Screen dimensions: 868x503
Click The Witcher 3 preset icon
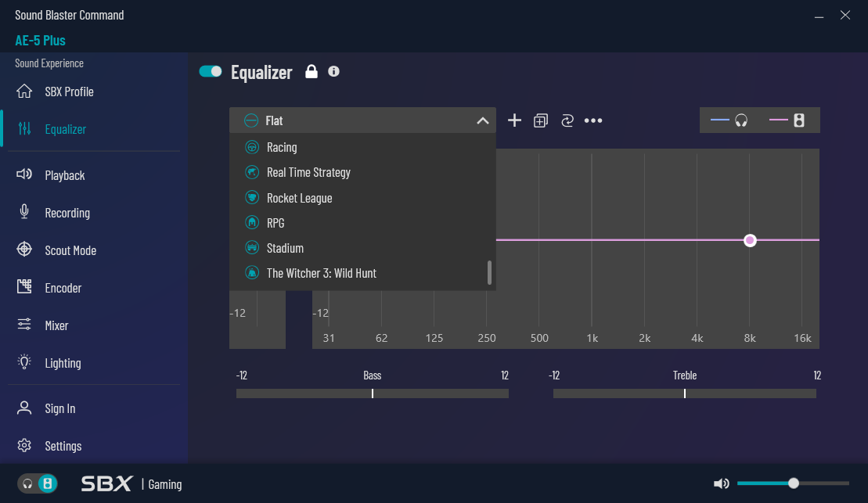tap(252, 273)
